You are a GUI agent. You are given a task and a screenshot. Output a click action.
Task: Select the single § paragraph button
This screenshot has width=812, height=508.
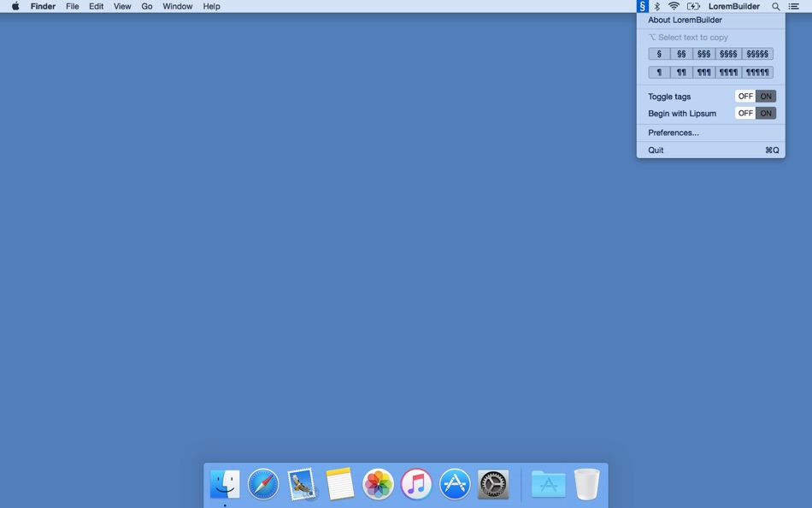[x=658, y=53]
